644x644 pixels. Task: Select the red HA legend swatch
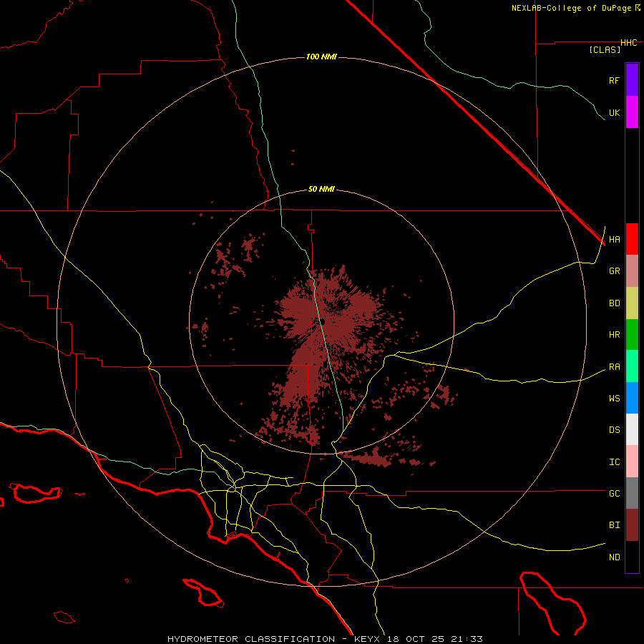(632, 239)
